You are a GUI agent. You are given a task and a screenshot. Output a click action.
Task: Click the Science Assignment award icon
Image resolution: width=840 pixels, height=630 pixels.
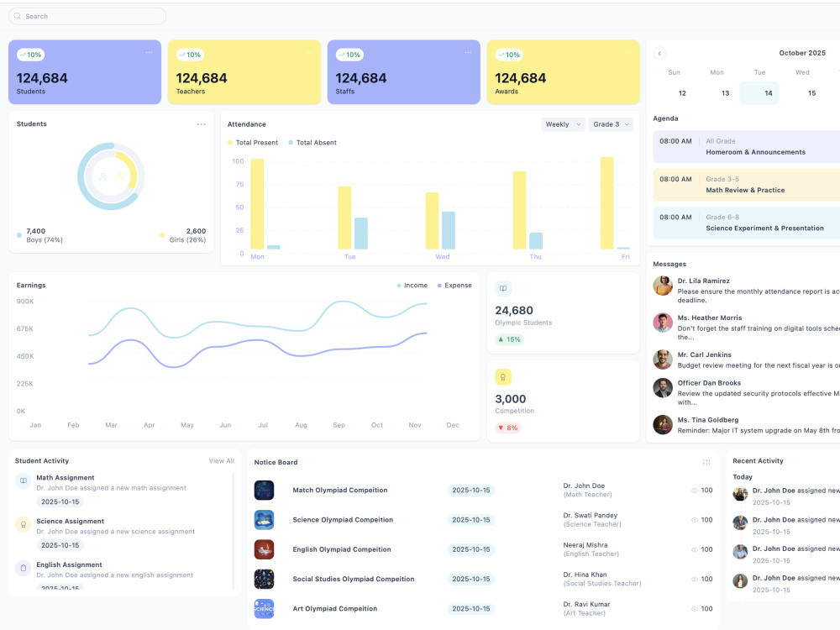coord(23,524)
